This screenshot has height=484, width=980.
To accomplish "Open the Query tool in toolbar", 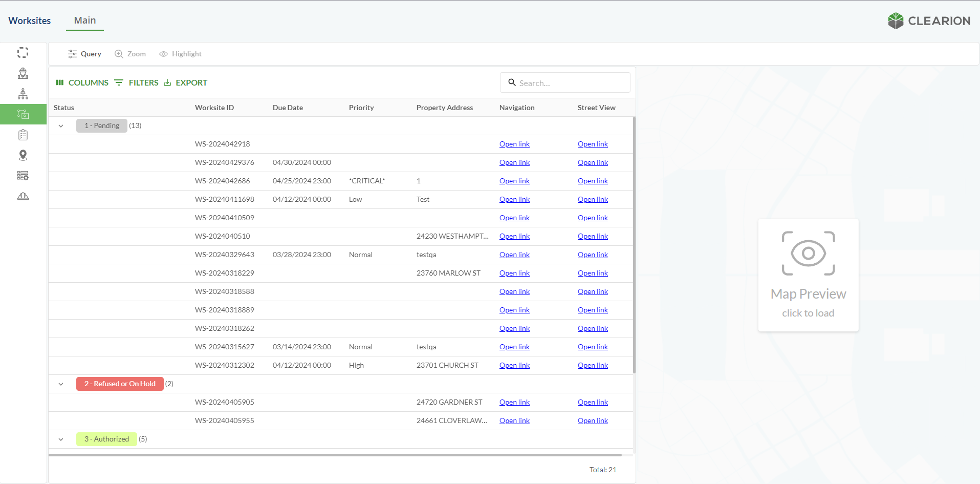I will pyautogui.click(x=84, y=54).
